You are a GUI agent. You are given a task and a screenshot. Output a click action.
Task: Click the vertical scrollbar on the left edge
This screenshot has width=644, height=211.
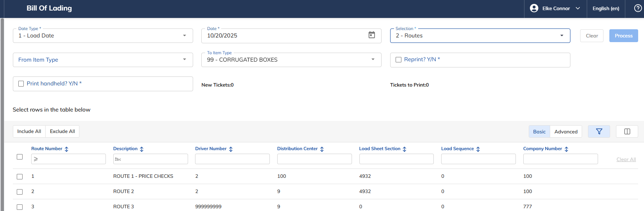tap(2, 114)
